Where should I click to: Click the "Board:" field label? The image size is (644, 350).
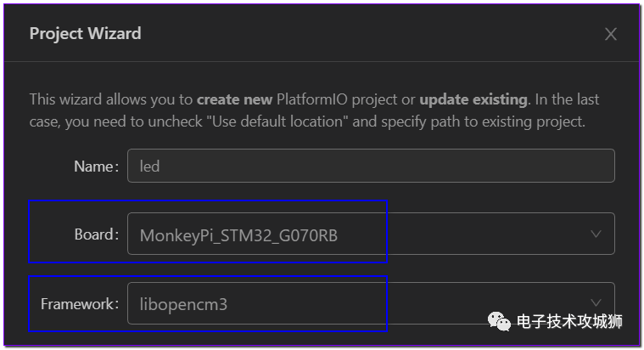pos(97,234)
